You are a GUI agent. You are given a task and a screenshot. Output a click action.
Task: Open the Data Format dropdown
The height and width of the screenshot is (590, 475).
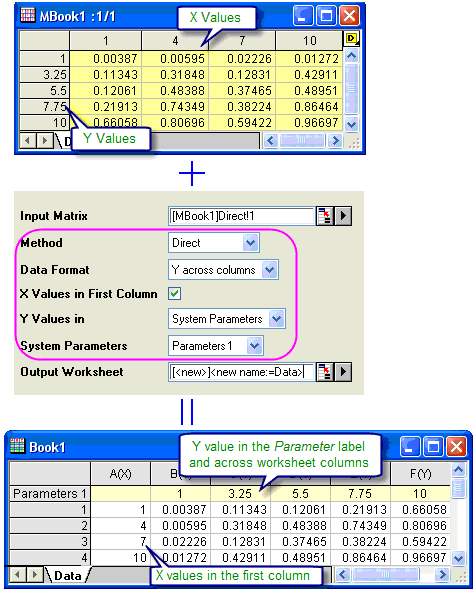click(x=269, y=270)
